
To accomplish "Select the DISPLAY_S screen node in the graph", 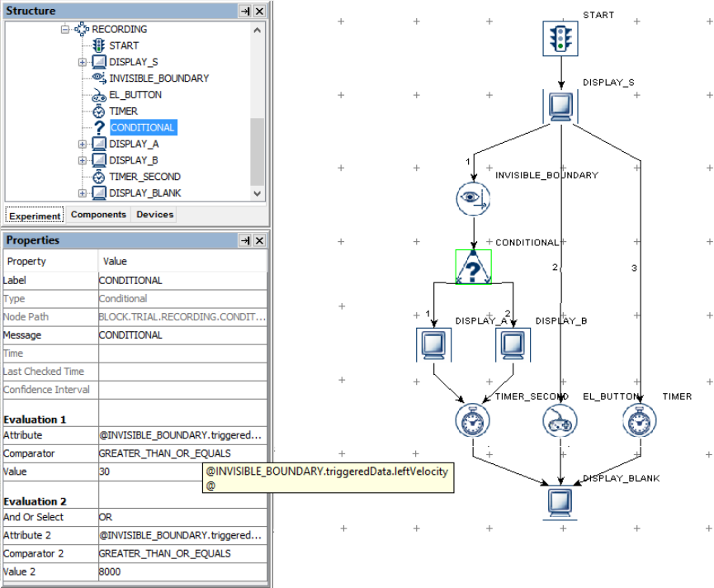I will (x=560, y=107).
